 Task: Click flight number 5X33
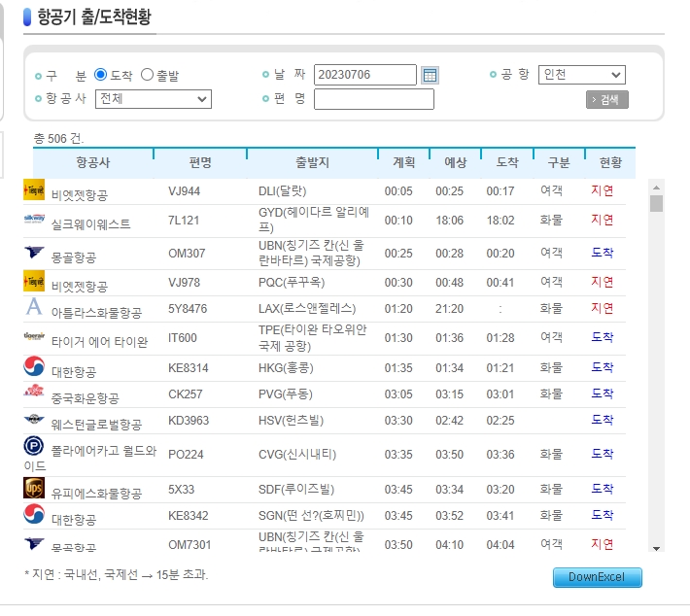(181, 490)
